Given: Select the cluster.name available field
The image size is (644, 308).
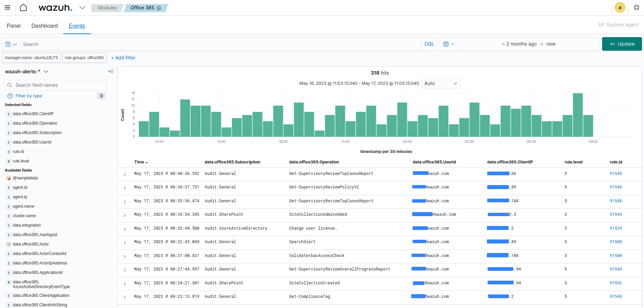Looking at the screenshot, I should (x=24, y=216).
